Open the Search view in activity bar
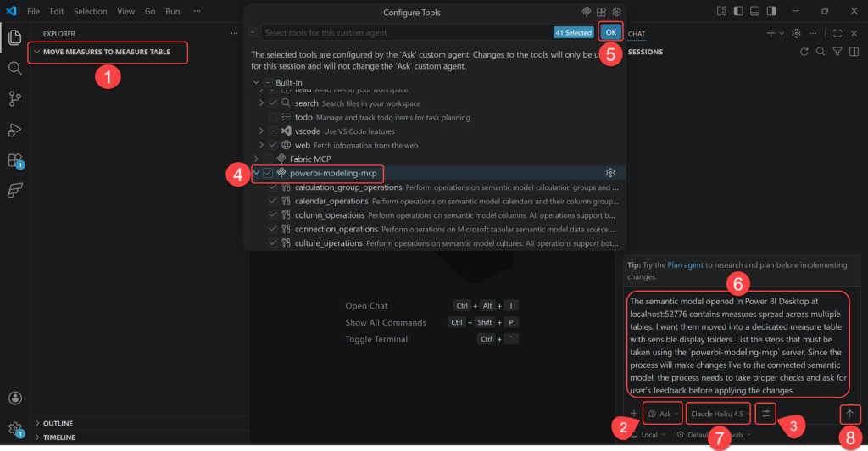Screen dimensions: 868x451 [x=15, y=68]
